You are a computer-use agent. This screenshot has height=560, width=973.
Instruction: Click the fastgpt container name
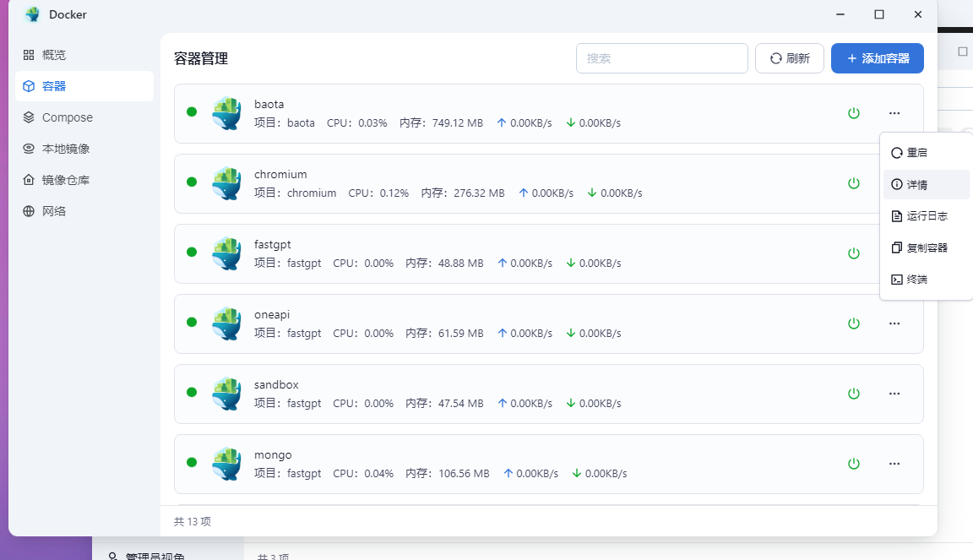pyautogui.click(x=273, y=245)
